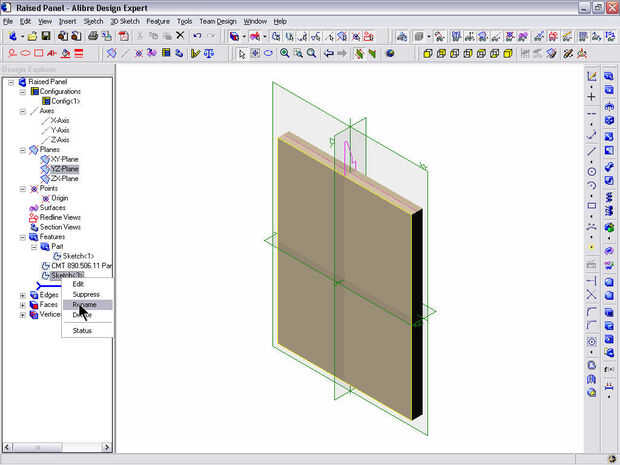Select YZ-Plane in the Design Explorer
Viewport: 620px width, 465px height.
tap(64, 169)
